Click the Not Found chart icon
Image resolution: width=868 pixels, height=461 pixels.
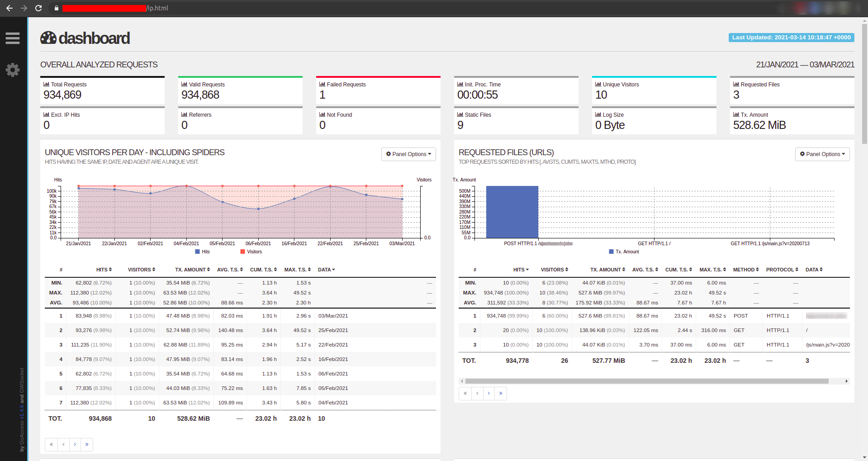pyautogui.click(x=322, y=114)
